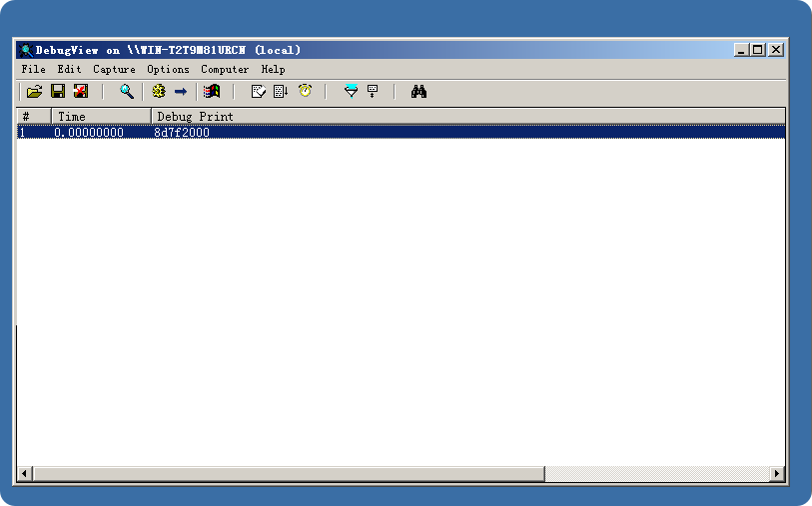Click the row number 1 cell
Image resolution: width=812 pixels, height=506 pixels.
tap(22, 133)
